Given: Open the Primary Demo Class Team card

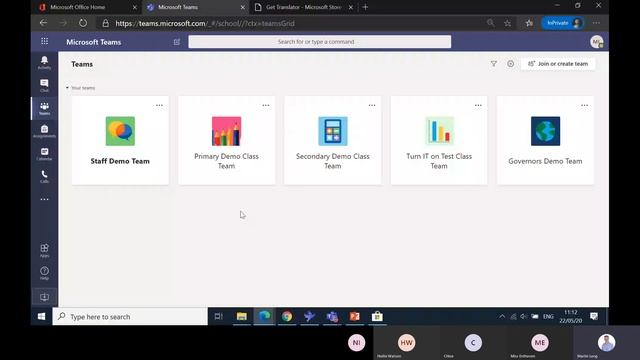Looking at the screenshot, I should (227, 140).
